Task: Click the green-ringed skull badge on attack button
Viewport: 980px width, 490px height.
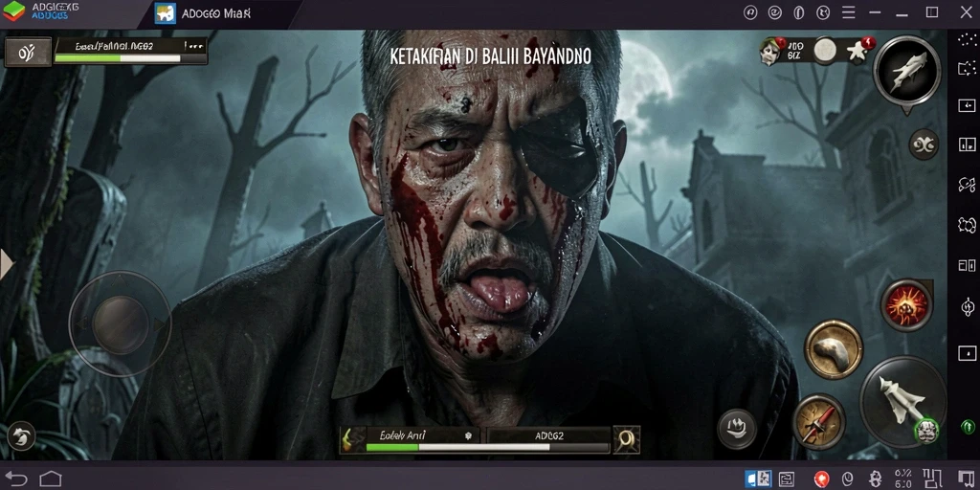Action: pos(926,431)
